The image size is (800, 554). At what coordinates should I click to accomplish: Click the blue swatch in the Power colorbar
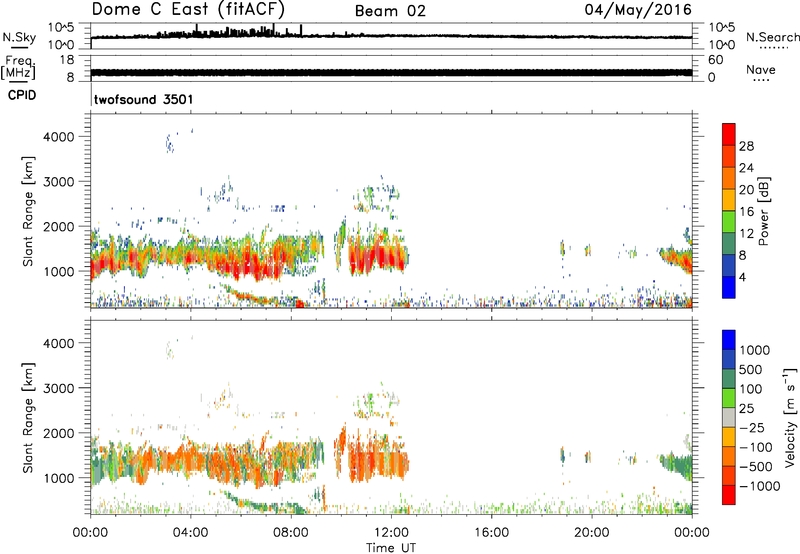pyautogui.click(x=729, y=287)
